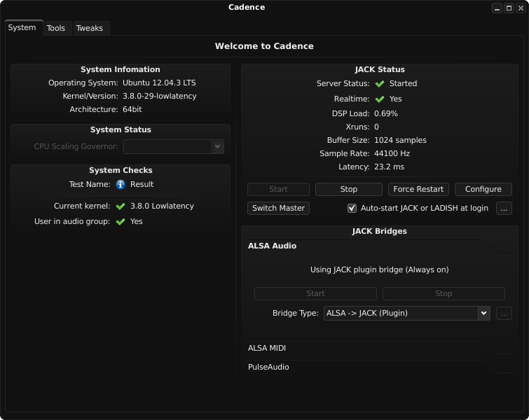This screenshot has height=420, width=529.
Task: Open auto-start options via the ellipsis button
Action: point(504,209)
